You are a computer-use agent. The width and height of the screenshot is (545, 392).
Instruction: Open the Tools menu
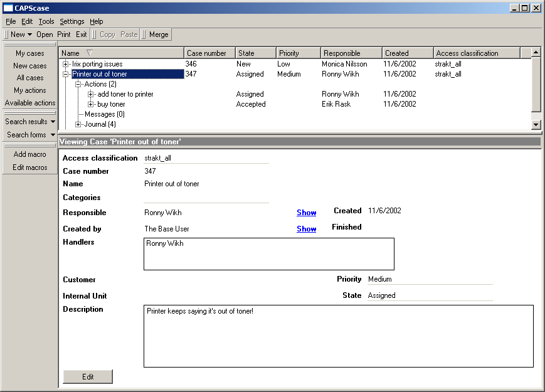pos(46,21)
